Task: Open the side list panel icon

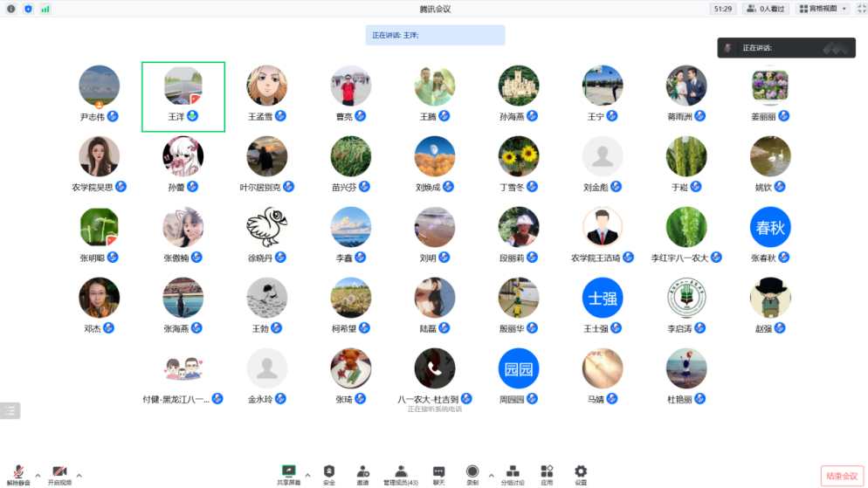Action: click(x=10, y=410)
